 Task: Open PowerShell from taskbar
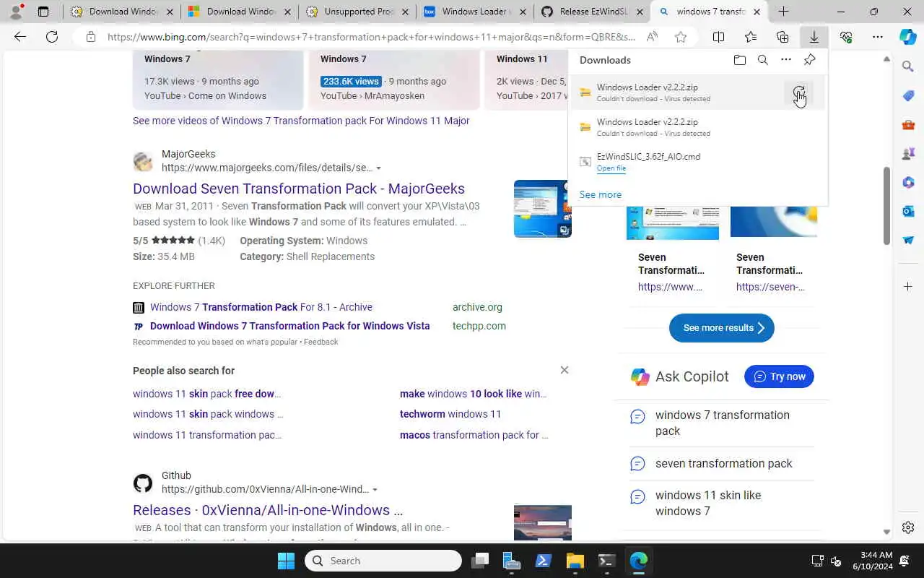[544, 561]
